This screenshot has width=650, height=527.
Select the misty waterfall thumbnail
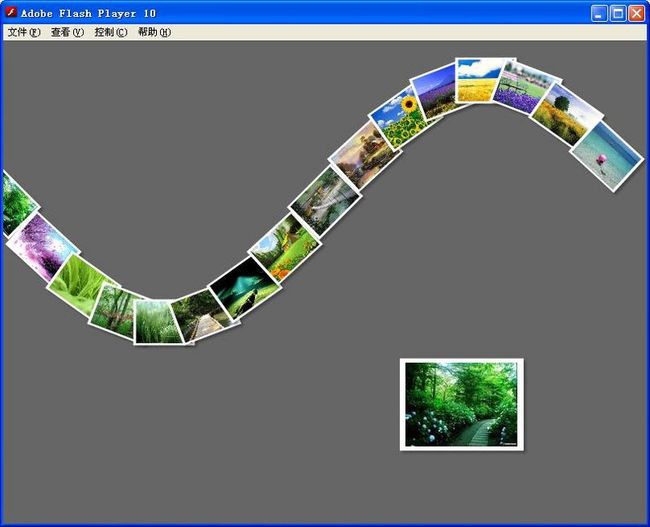click(325, 202)
